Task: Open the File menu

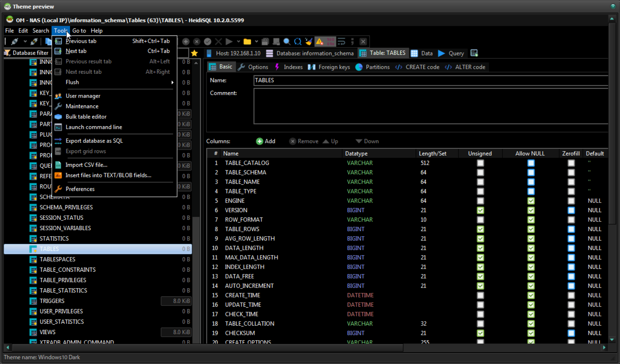Action: pyautogui.click(x=9, y=31)
